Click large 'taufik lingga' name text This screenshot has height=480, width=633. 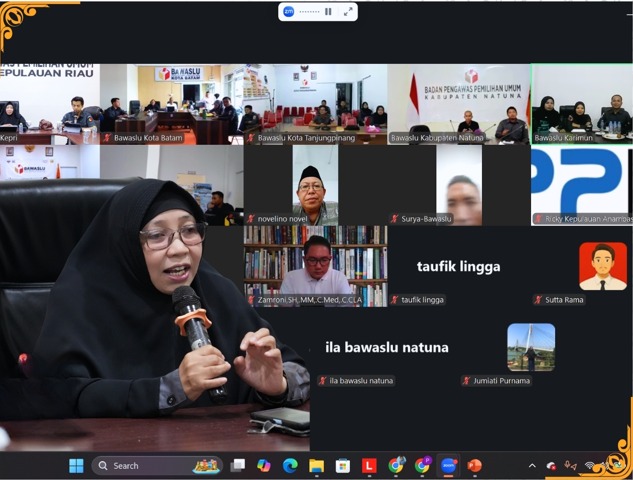pos(459,266)
